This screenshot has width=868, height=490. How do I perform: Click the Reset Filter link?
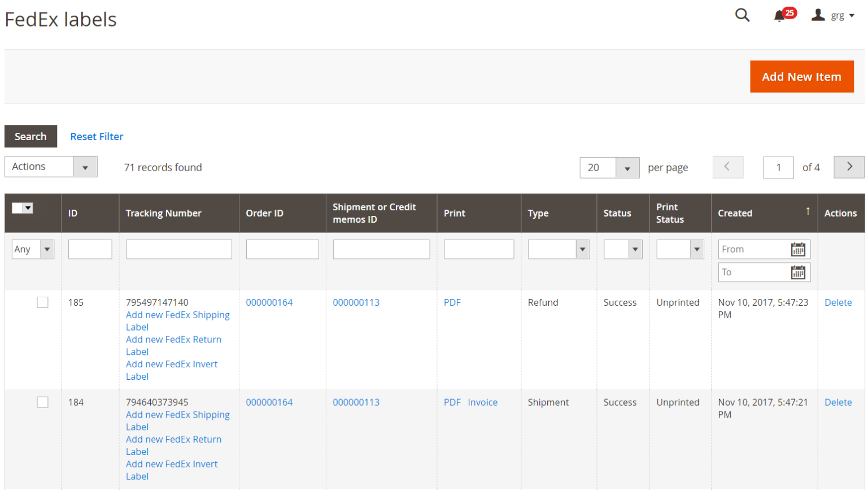point(97,136)
